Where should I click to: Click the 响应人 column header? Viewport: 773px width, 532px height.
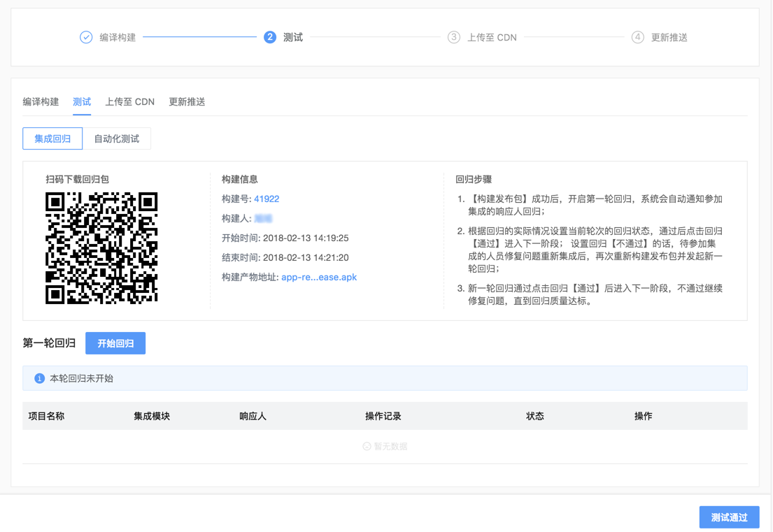(253, 416)
